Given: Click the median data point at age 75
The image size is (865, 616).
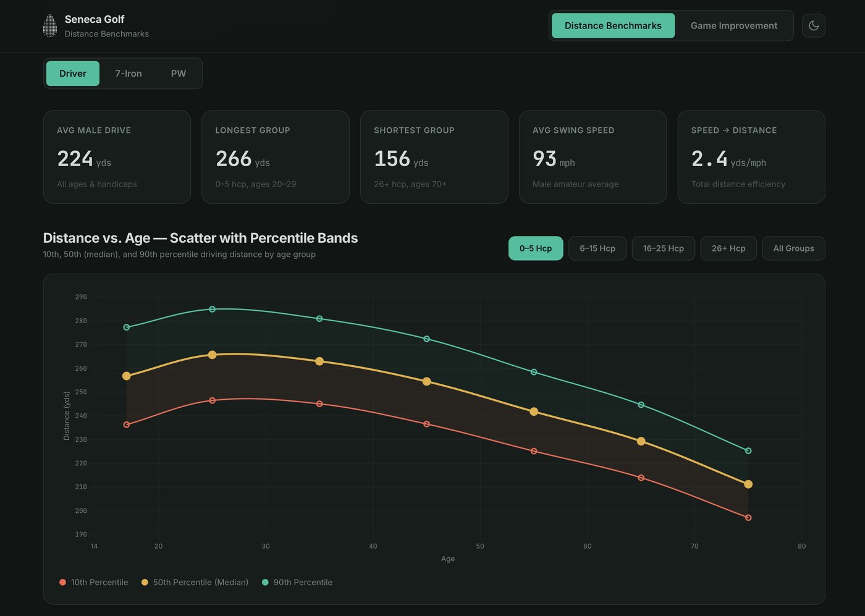Looking at the screenshot, I should click(748, 484).
